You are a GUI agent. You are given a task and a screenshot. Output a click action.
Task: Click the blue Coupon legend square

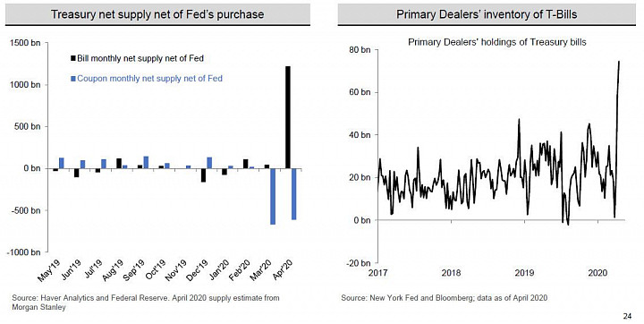[x=73, y=79]
